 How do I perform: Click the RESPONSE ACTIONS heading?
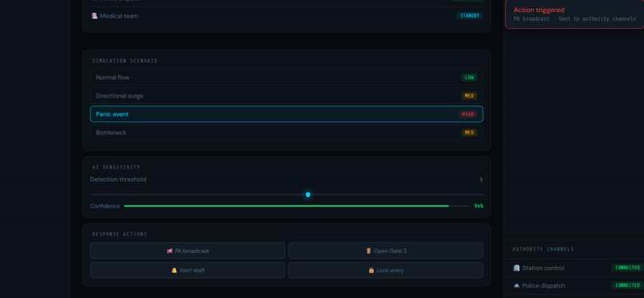point(120,234)
